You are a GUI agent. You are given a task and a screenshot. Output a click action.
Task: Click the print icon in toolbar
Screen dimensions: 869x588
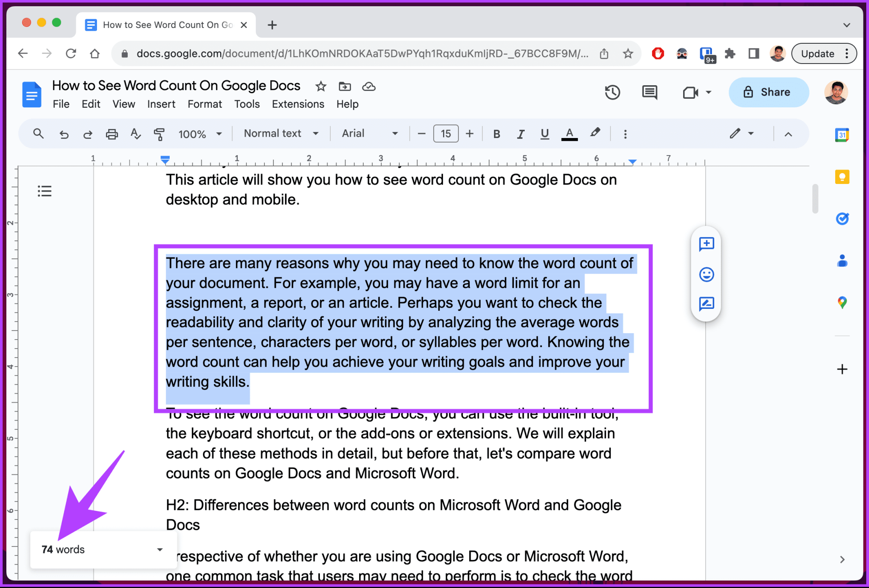(x=111, y=134)
